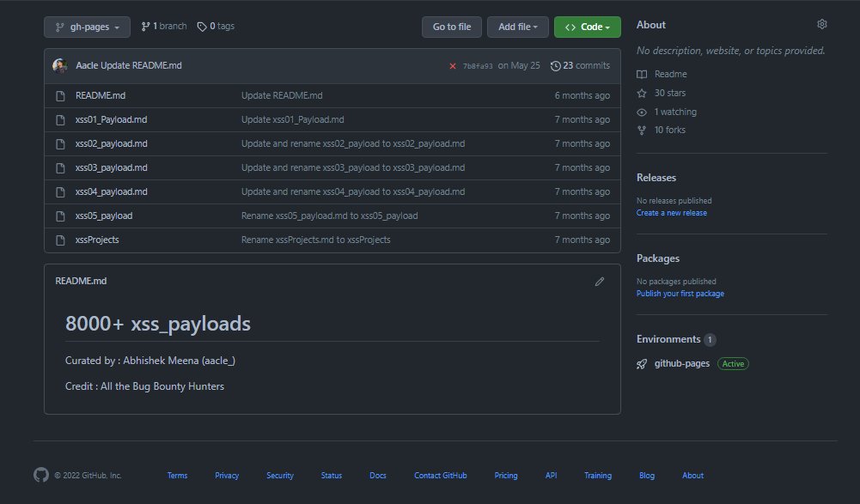860x504 pixels.
Task: Open the Releases heading link
Action: (x=656, y=178)
